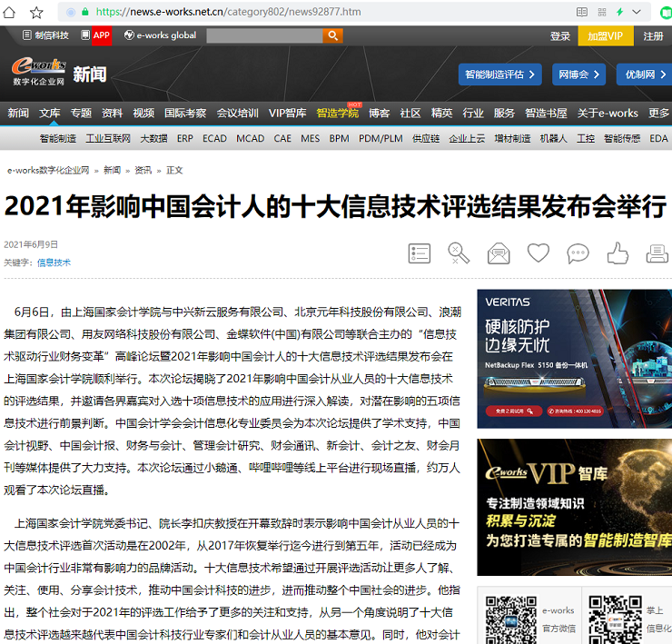672x644 pixels.
Task: Bookmark page with the star icon
Action: 36,13
